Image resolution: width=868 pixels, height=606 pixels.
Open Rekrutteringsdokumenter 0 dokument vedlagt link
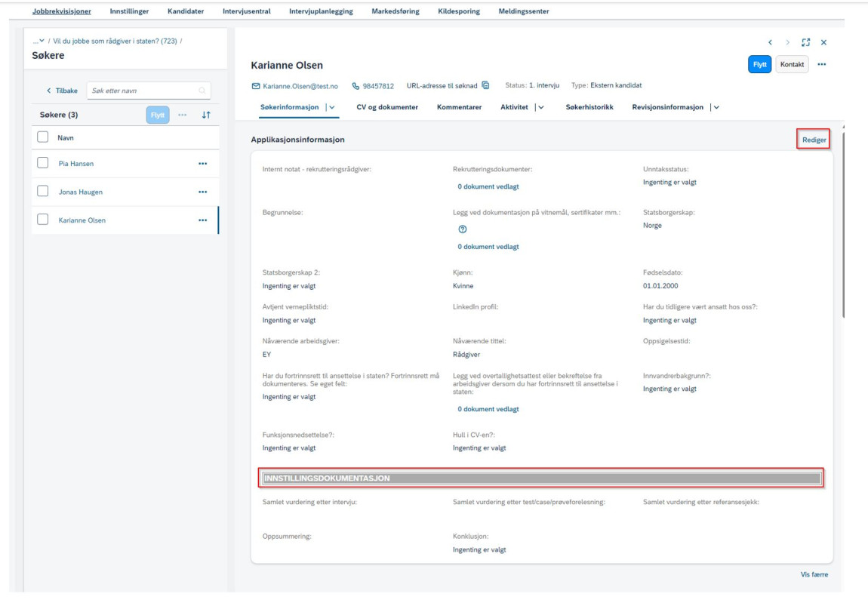click(x=488, y=186)
